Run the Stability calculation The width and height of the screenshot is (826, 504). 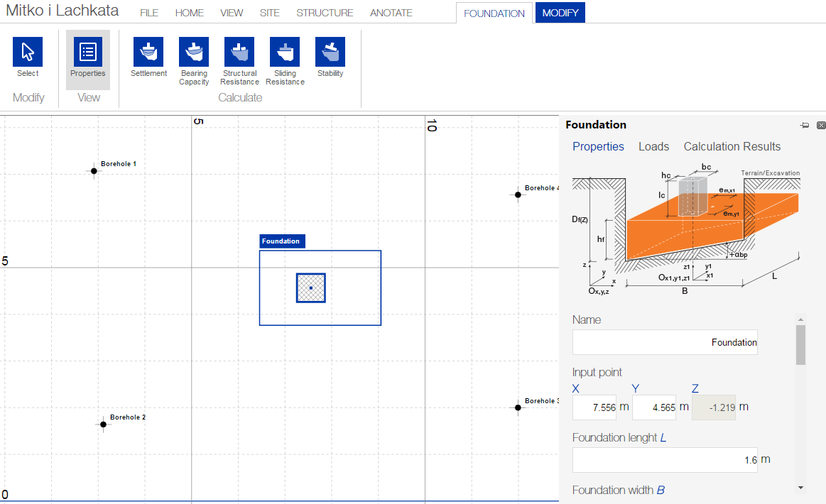click(330, 52)
